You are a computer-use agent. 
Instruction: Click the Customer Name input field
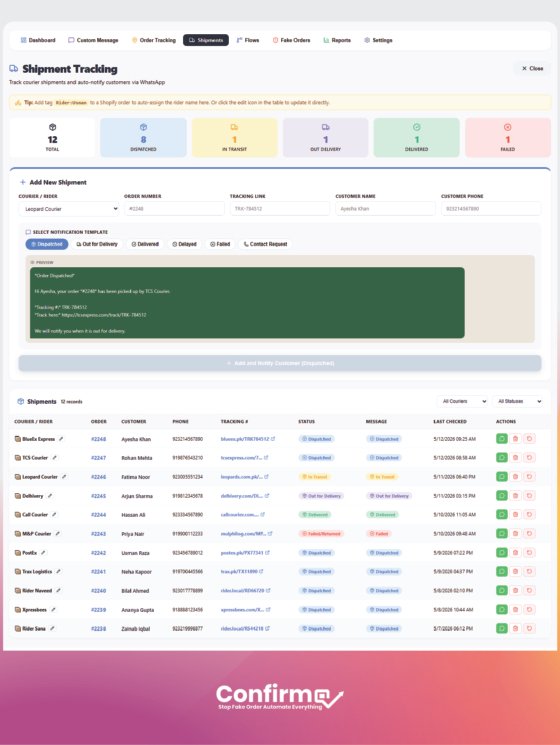point(385,209)
